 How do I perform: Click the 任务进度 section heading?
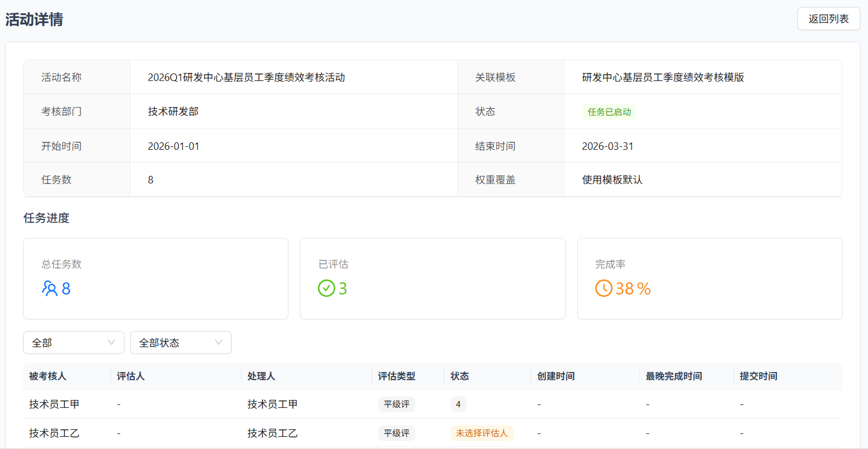point(46,218)
